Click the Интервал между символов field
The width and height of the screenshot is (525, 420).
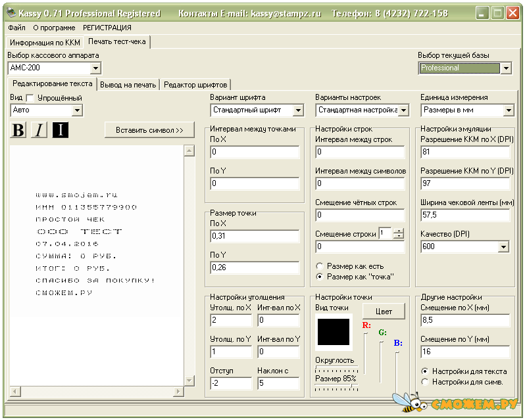click(x=360, y=183)
